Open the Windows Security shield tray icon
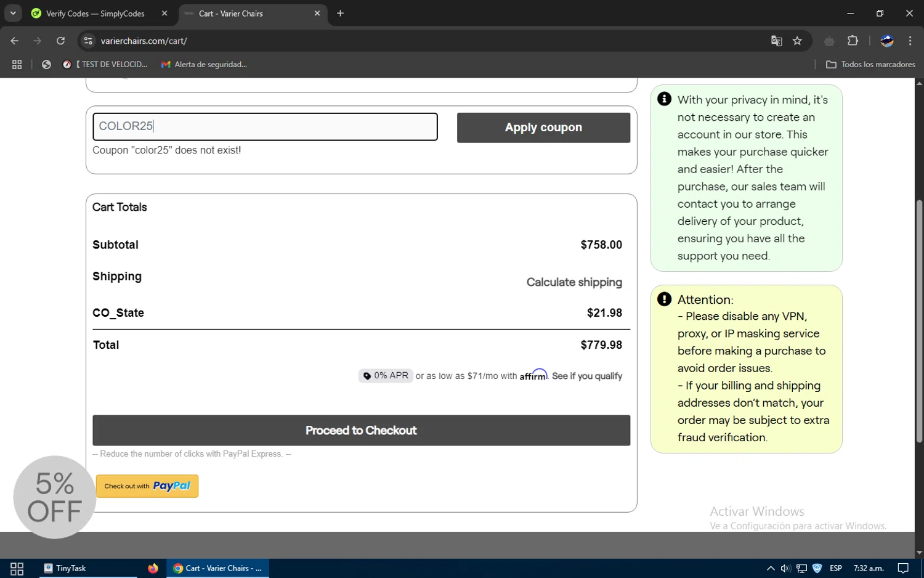924x578 pixels. click(817, 568)
